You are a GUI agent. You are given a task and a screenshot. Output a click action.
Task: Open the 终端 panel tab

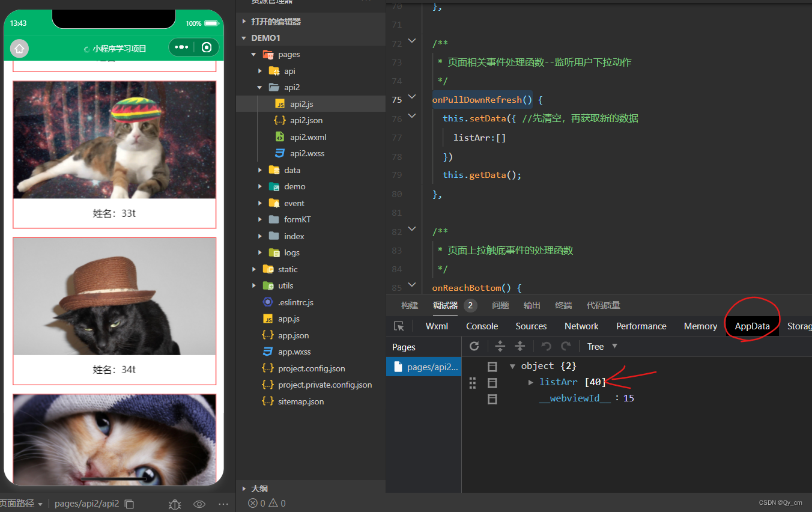coord(563,305)
